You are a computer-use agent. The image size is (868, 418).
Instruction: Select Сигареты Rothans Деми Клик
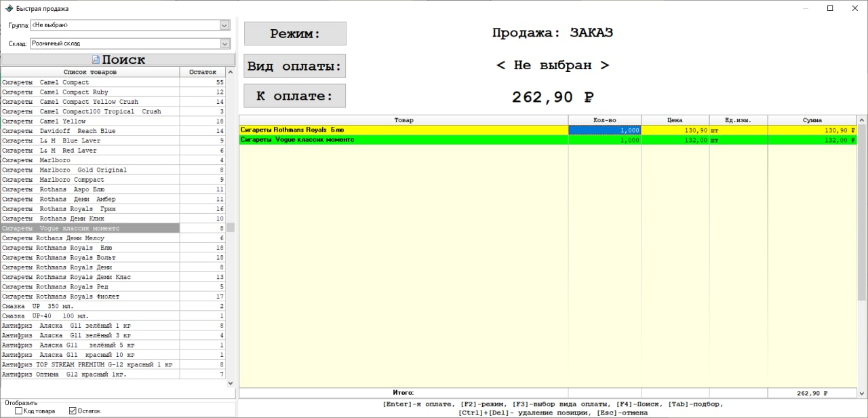point(113,218)
